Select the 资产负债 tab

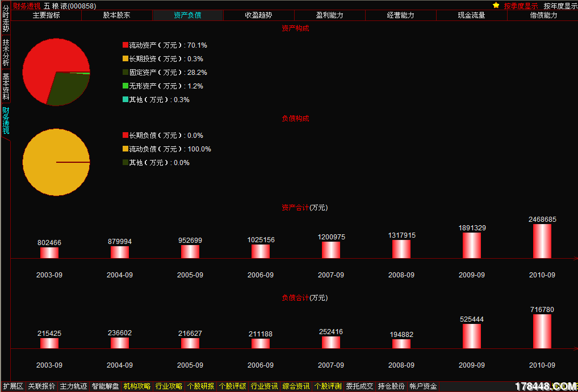[x=187, y=15]
